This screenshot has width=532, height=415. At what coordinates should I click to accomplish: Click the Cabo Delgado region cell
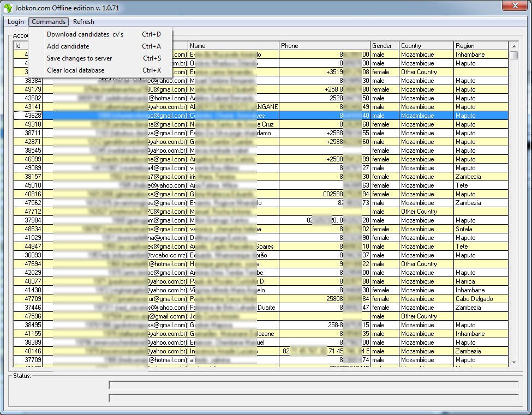point(481,299)
